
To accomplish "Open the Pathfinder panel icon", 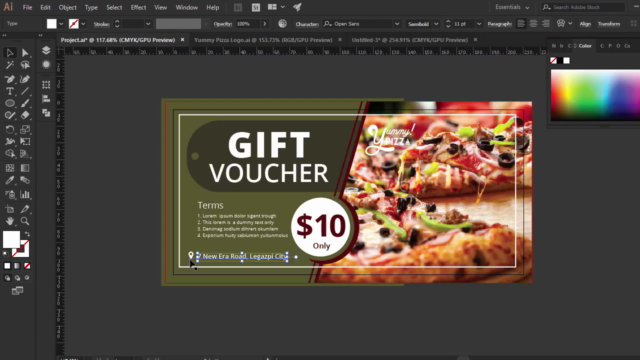I will 46,113.
